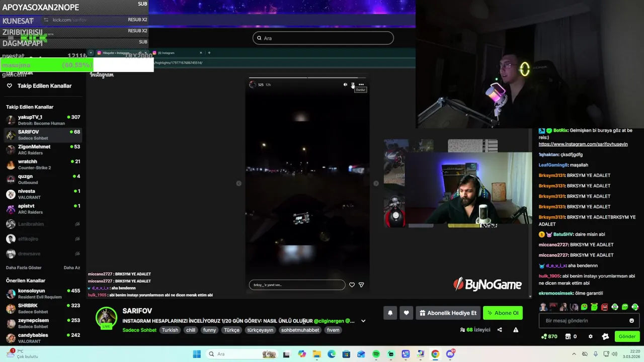Go to next Instagram story arrow

coord(376,184)
